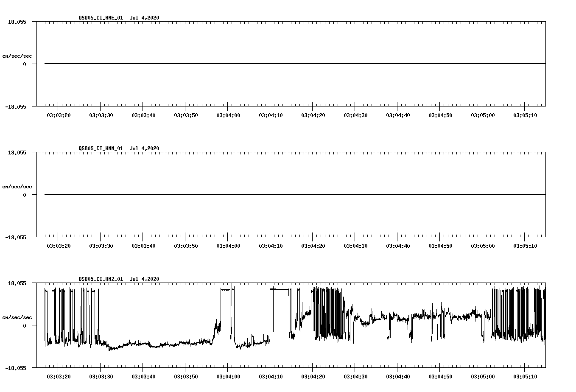
Task: Pick the 03:04:30 time label under HNZ plot
Action: point(355,376)
